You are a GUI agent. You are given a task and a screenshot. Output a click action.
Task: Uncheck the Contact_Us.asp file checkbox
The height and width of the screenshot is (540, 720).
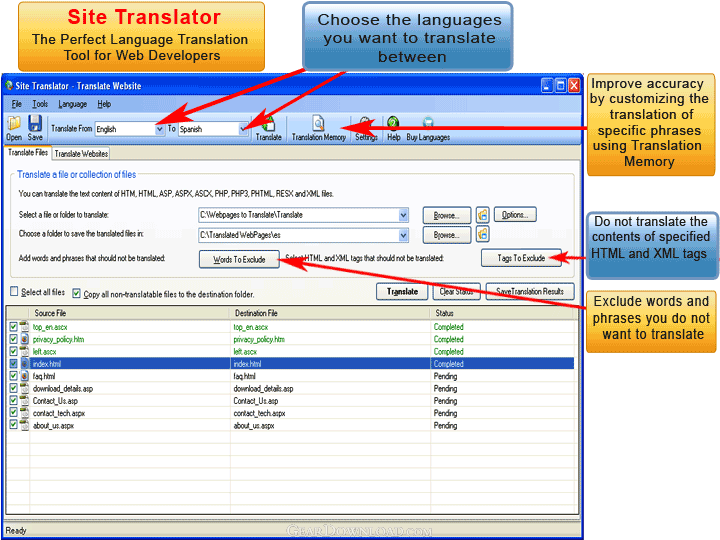13,400
